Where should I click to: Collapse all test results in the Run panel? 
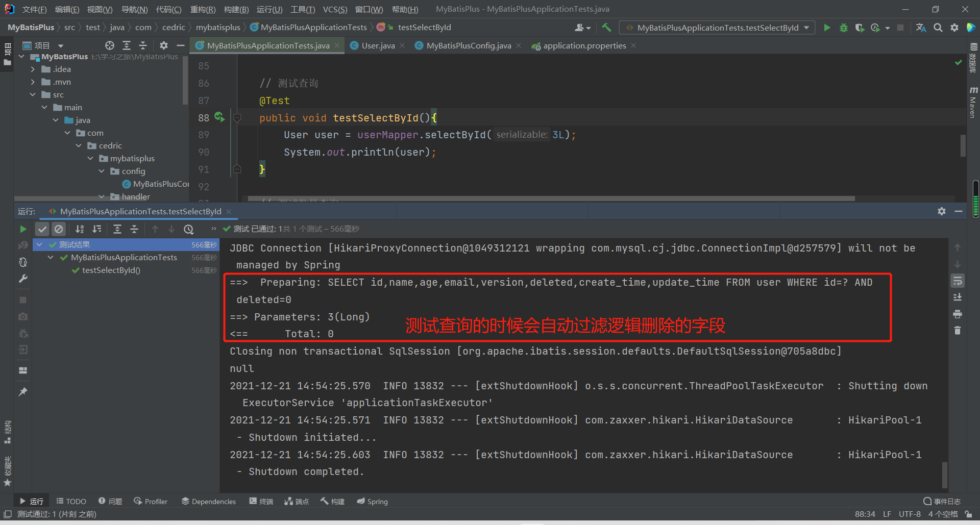pos(134,229)
